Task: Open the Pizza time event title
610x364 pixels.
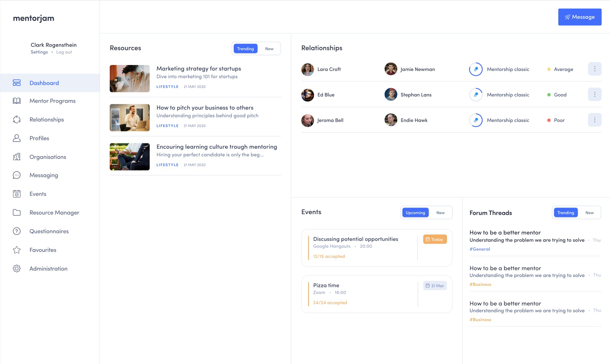Action: pos(326,285)
